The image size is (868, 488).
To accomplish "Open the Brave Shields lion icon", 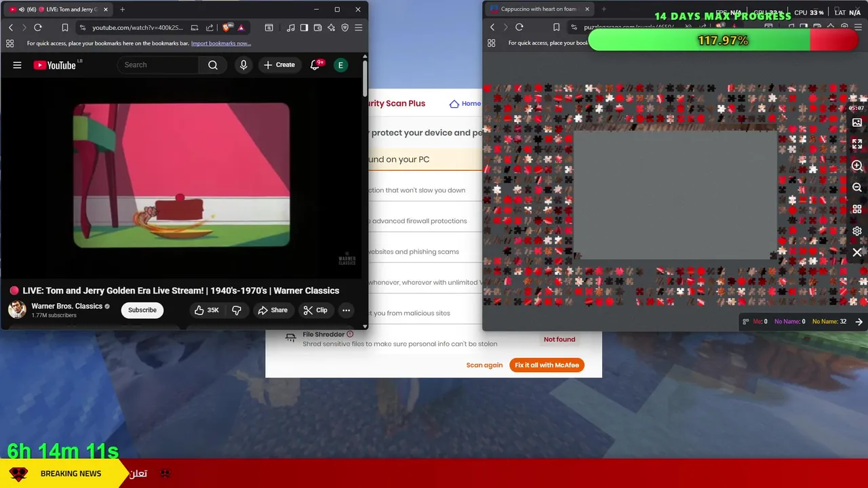I will click(226, 28).
